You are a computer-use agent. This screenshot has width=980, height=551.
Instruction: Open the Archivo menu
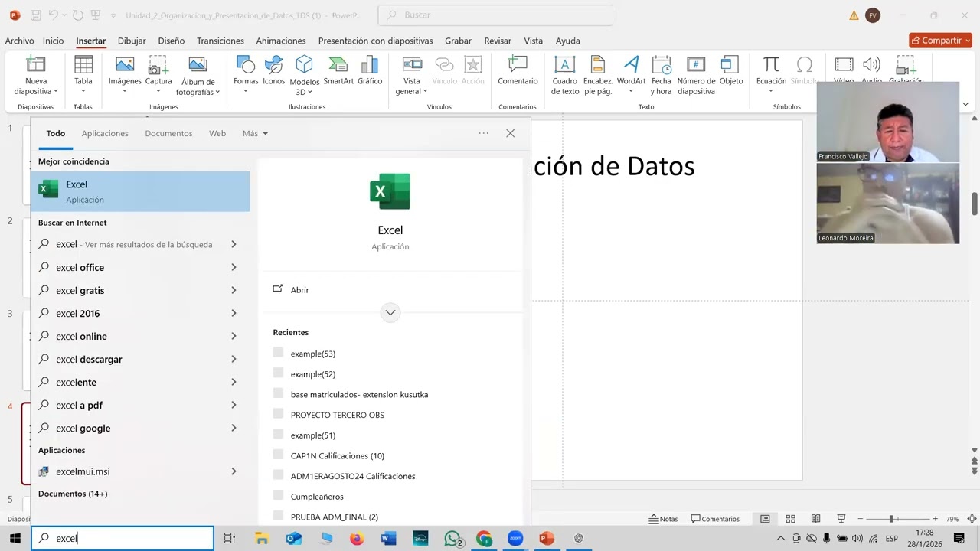[x=20, y=41]
